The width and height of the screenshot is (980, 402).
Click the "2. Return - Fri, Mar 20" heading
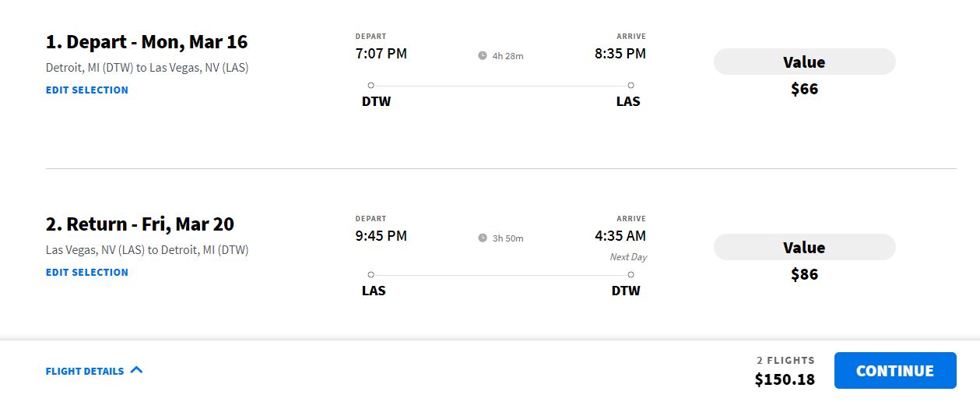140,224
